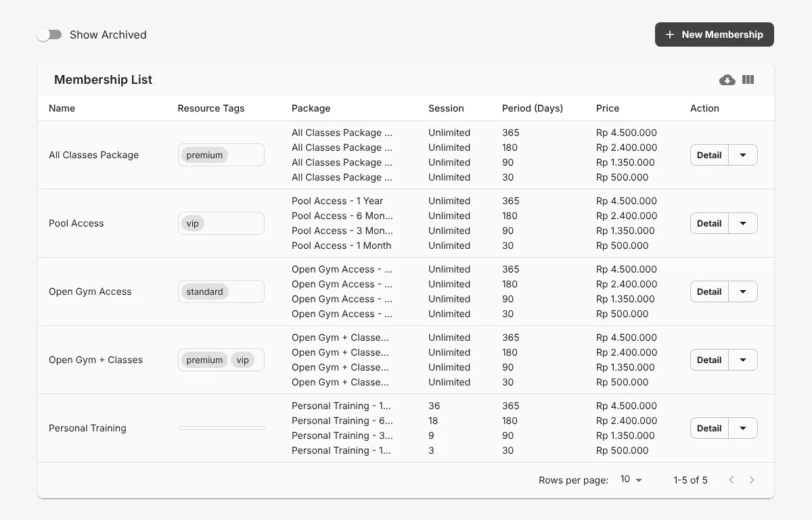Toggle the Show Archived switch
812x520 pixels.
point(49,34)
